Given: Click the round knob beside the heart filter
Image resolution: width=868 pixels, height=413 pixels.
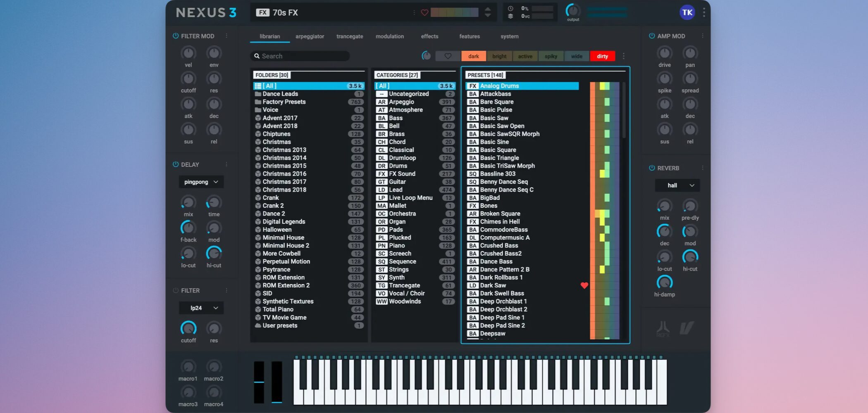Looking at the screenshot, I should tap(426, 56).
